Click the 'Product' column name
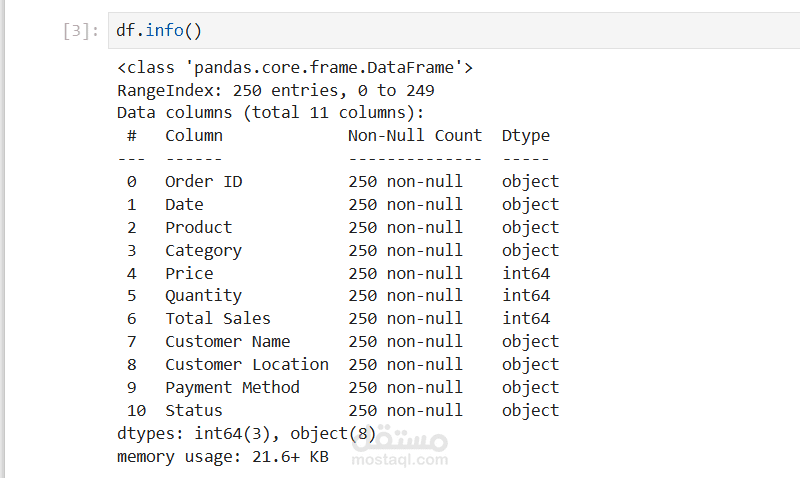The image size is (800, 478). point(198,227)
